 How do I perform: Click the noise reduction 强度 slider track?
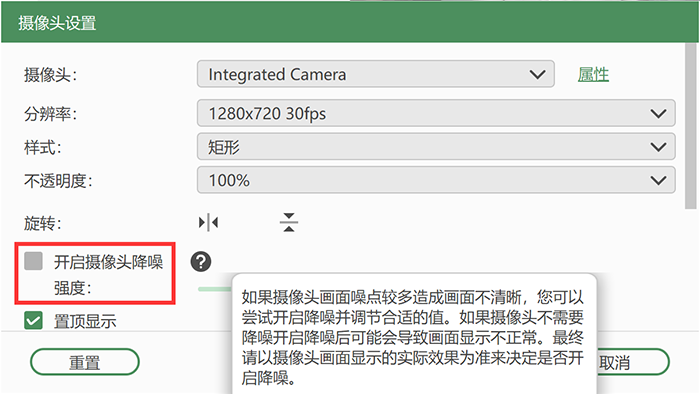pyautogui.click(x=215, y=289)
